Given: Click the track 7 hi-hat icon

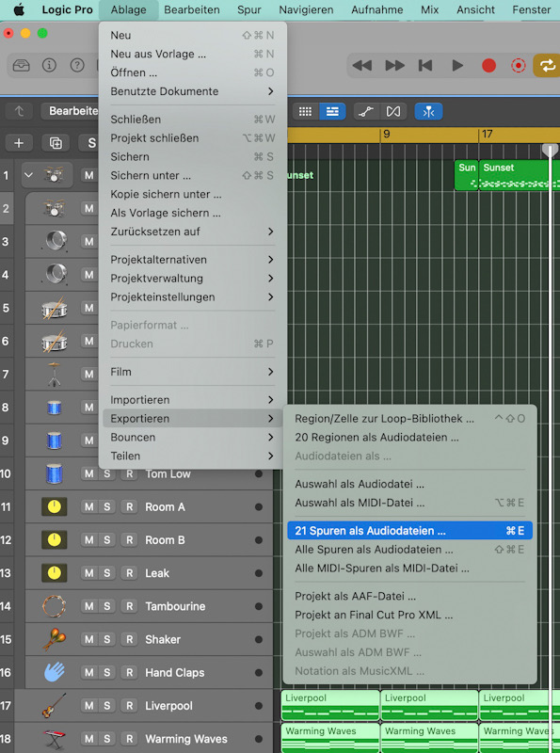Looking at the screenshot, I should pyautogui.click(x=54, y=374).
